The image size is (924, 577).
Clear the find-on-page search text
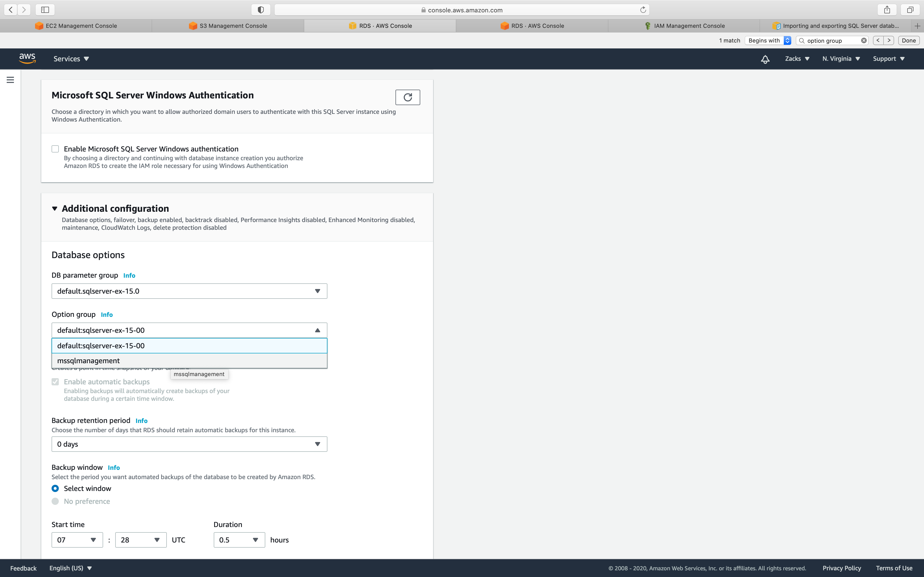864,40
